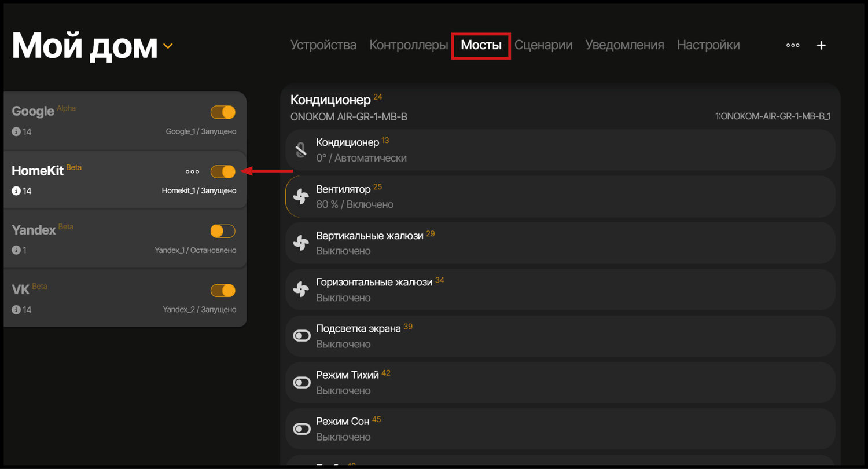Image resolution: width=868 pixels, height=469 pixels.
Task: Turn off the VK bridge toggle
Action: click(223, 291)
